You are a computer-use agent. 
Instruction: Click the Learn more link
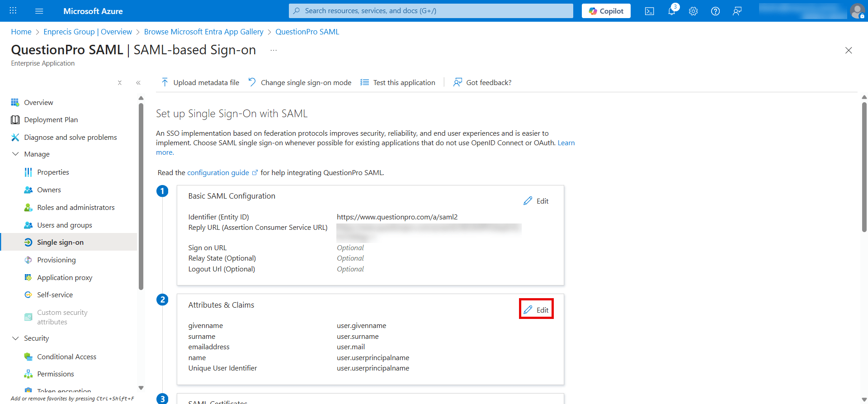[x=566, y=143]
